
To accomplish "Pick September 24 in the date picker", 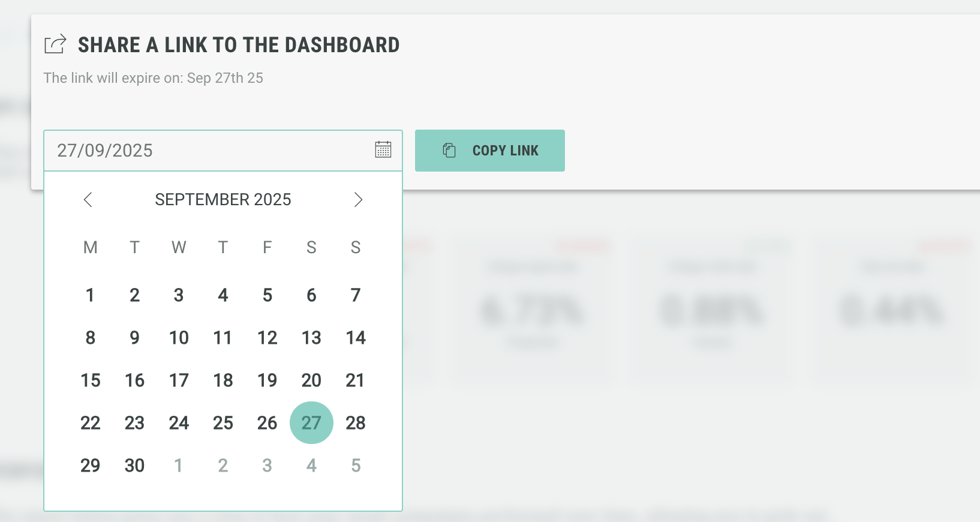I will point(179,423).
